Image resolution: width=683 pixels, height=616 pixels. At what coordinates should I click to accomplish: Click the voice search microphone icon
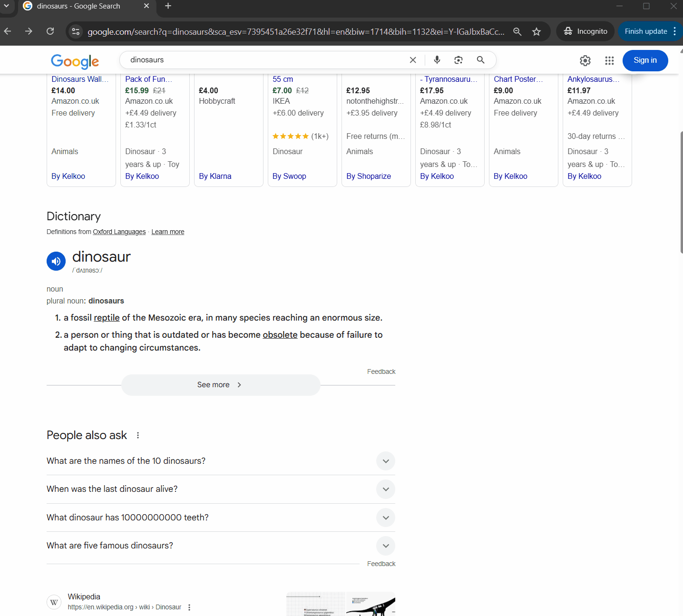point(437,60)
